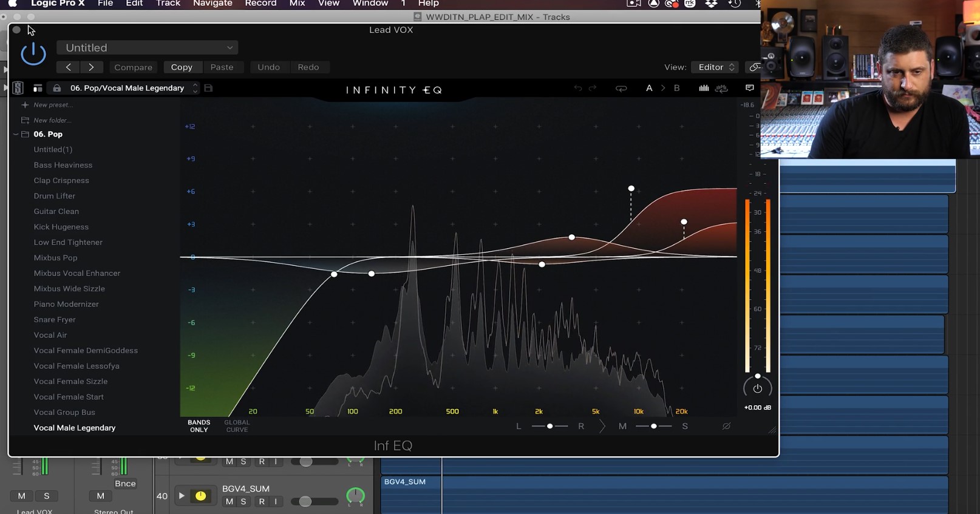
Task: Click the plugin header Redo button
Action: pyautogui.click(x=308, y=67)
